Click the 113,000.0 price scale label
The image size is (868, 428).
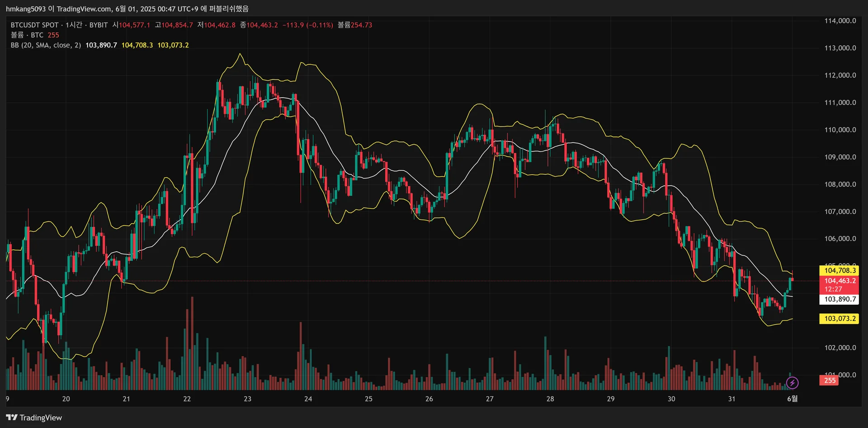click(840, 48)
